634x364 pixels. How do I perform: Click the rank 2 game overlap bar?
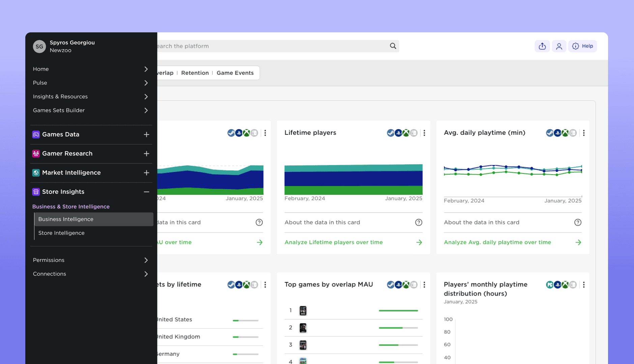[398, 328]
